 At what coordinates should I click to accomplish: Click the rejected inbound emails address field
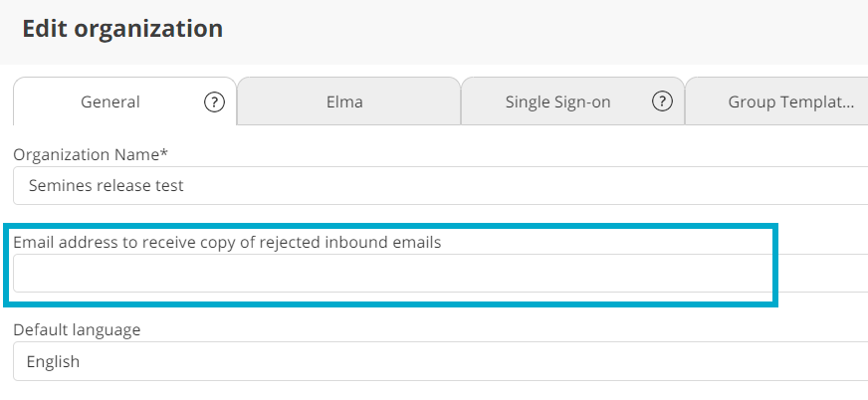(x=438, y=274)
